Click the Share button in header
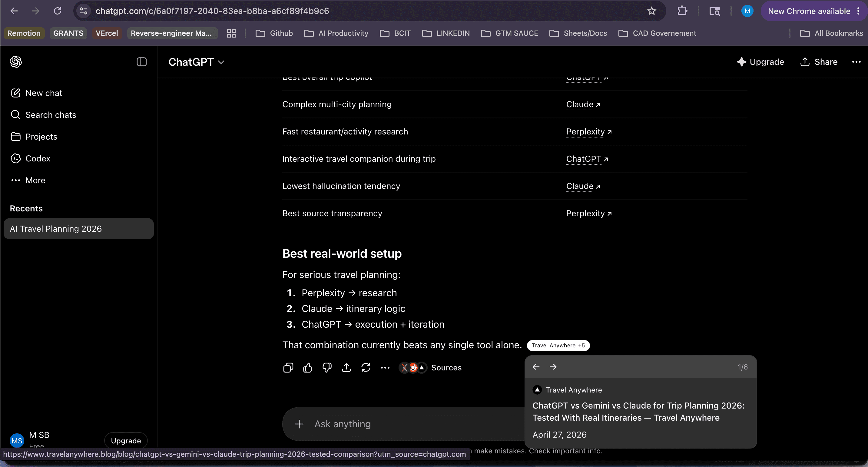 (x=819, y=62)
